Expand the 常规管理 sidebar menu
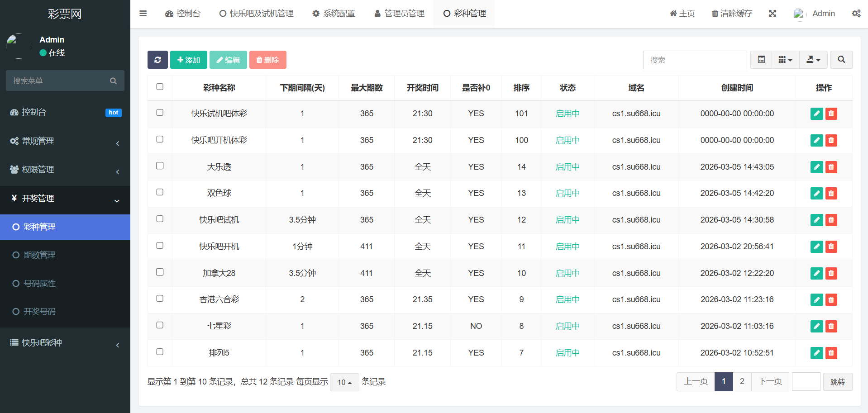868x413 pixels. pos(65,141)
